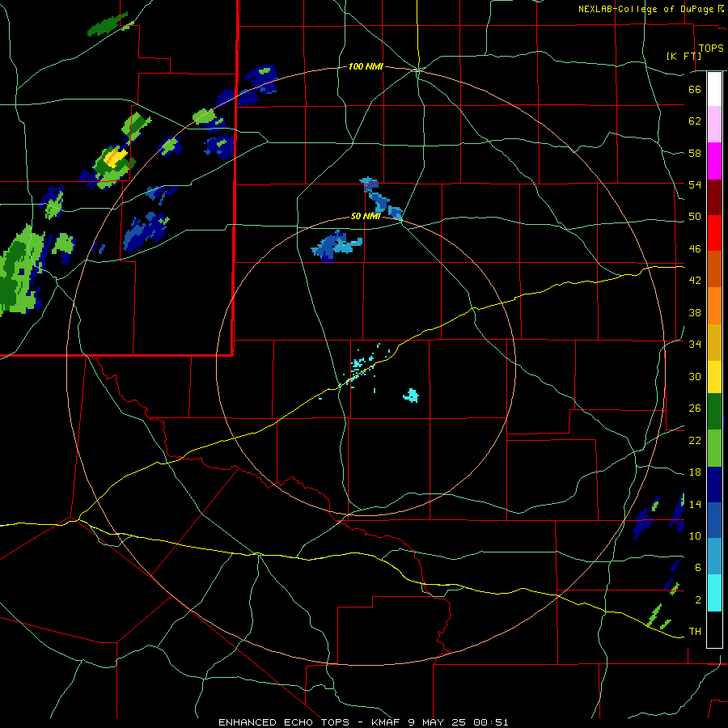Image resolution: width=728 pixels, height=728 pixels.
Task: Click the "66" legend value
Action: (x=695, y=89)
